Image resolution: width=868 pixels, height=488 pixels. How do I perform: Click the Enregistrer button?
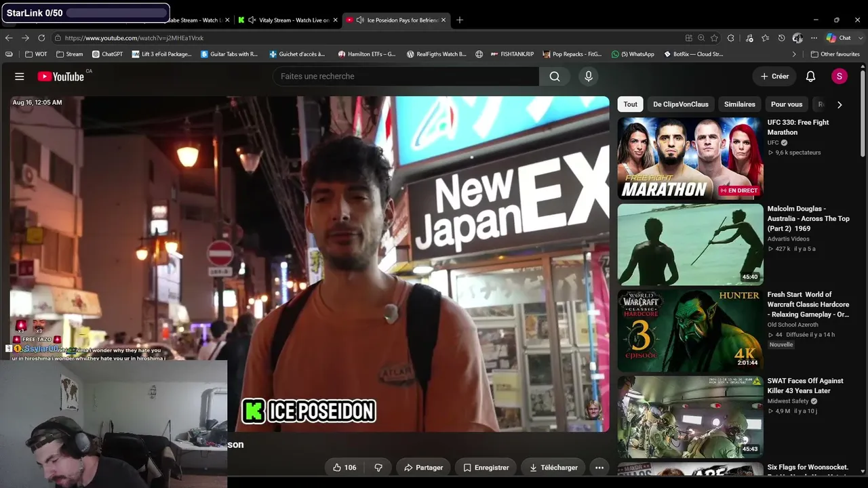pyautogui.click(x=486, y=468)
